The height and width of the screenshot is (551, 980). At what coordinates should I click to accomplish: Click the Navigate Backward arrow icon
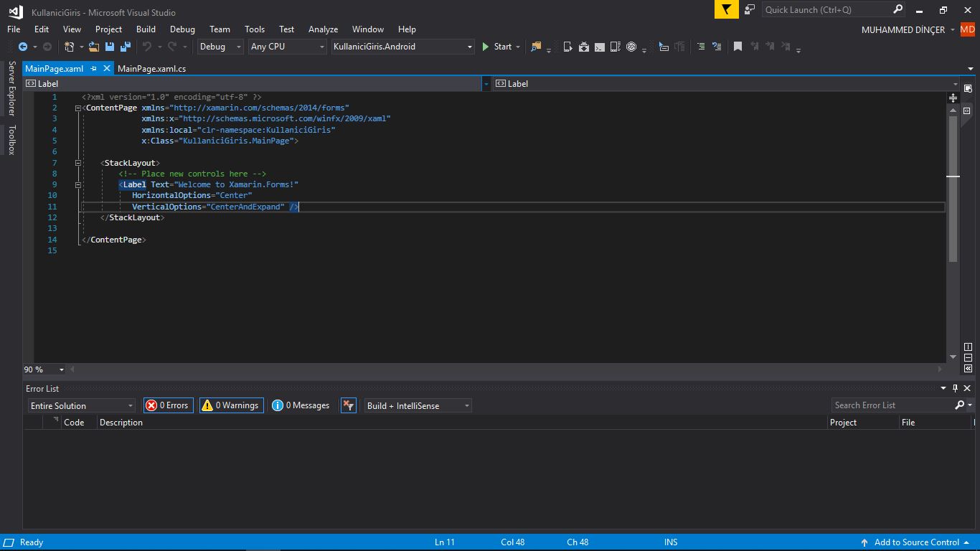point(23,47)
